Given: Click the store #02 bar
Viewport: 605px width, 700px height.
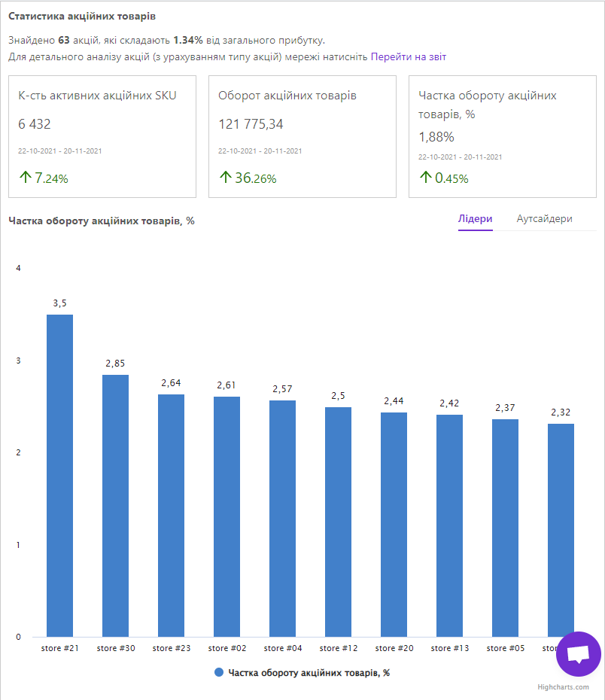Looking at the screenshot, I should pyautogui.click(x=226, y=517).
